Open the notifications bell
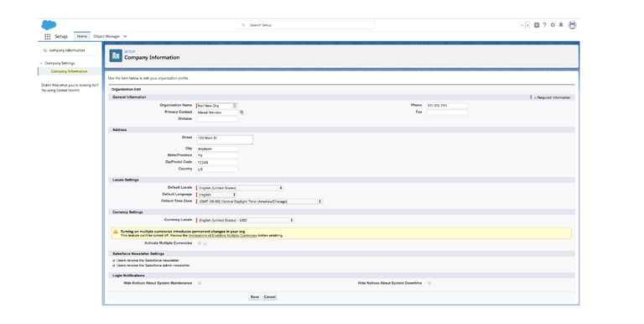The height and width of the screenshot is (324, 644). tap(561, 25)
